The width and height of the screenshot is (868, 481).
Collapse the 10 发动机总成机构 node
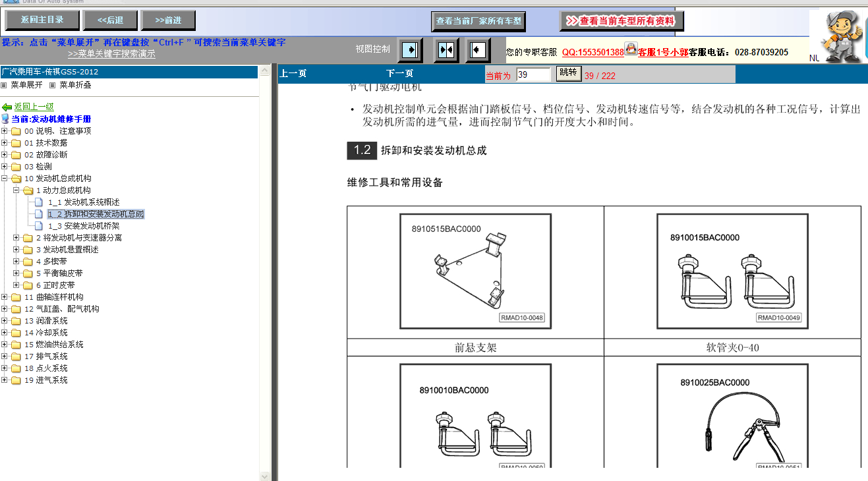[x=5, y=178]
